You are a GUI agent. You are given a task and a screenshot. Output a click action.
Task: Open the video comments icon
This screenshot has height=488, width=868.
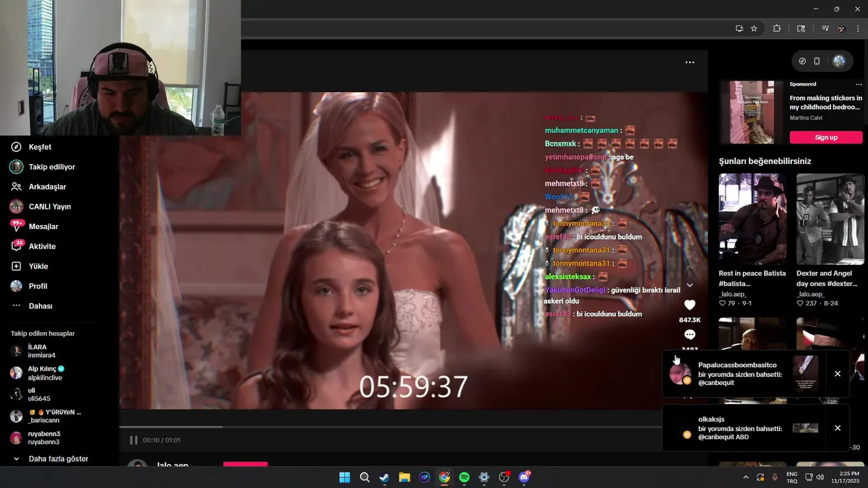[x=690, y=335]
